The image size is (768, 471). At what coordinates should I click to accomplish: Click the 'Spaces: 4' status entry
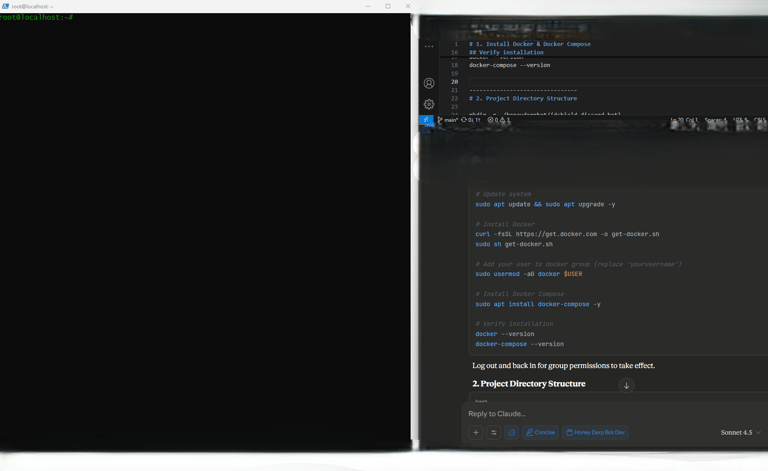pos(716,120)
